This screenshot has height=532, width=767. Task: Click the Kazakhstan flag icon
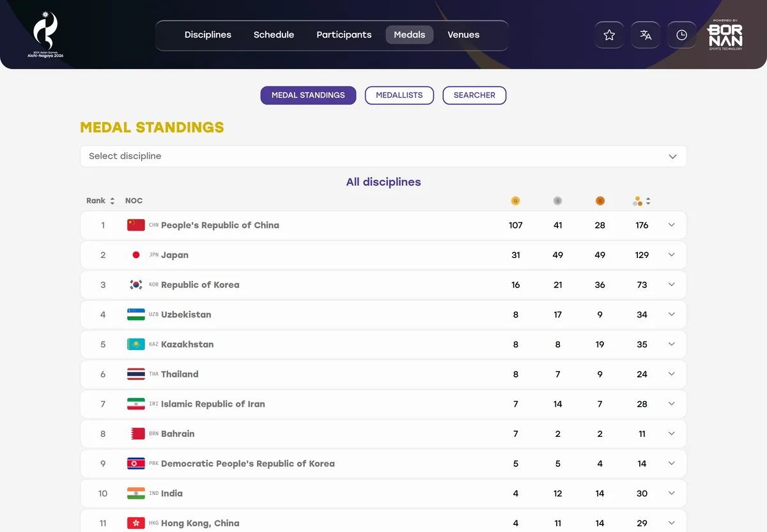(x=136, y=344)
